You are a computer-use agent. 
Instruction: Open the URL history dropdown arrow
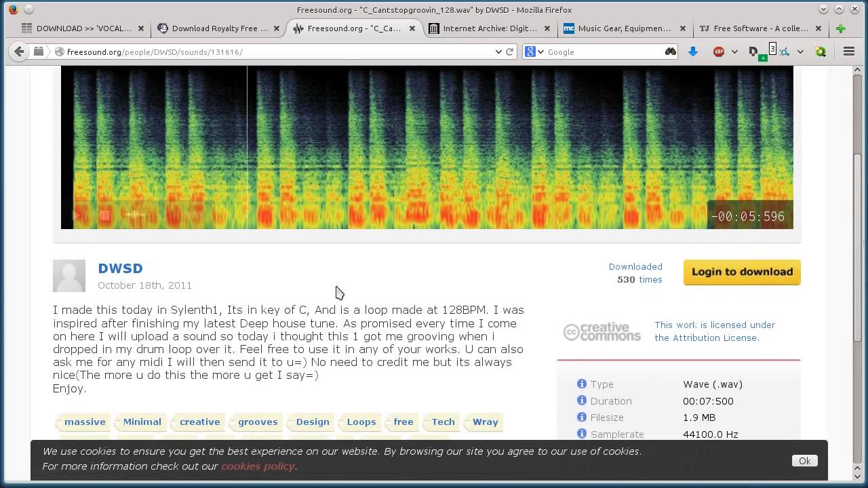pyautogui.click(x=498, y=52)
